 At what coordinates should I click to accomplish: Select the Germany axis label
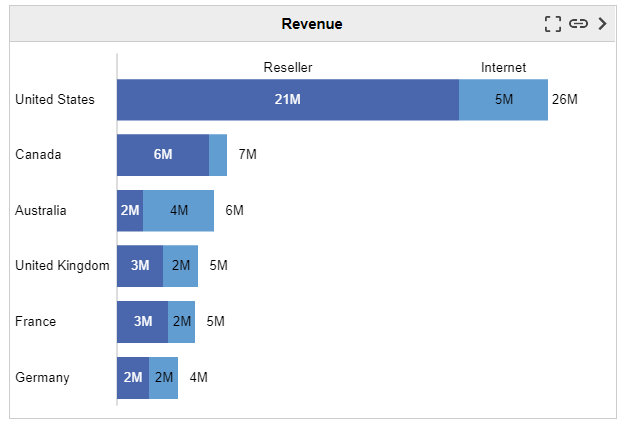pos(42,378)
